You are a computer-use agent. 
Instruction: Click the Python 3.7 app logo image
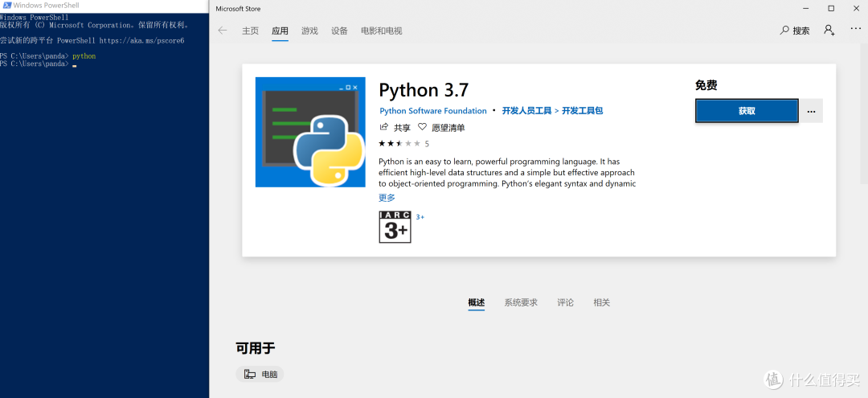click(x=310, y=132)
